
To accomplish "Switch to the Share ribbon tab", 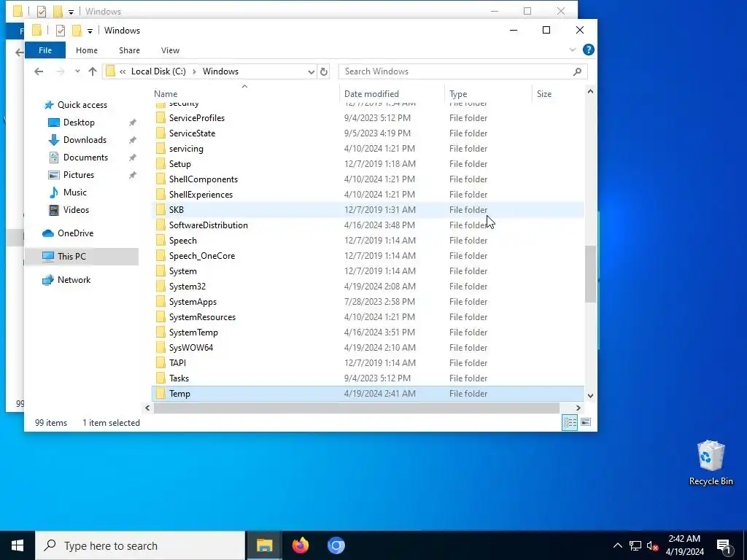I will tap(129, 50).
